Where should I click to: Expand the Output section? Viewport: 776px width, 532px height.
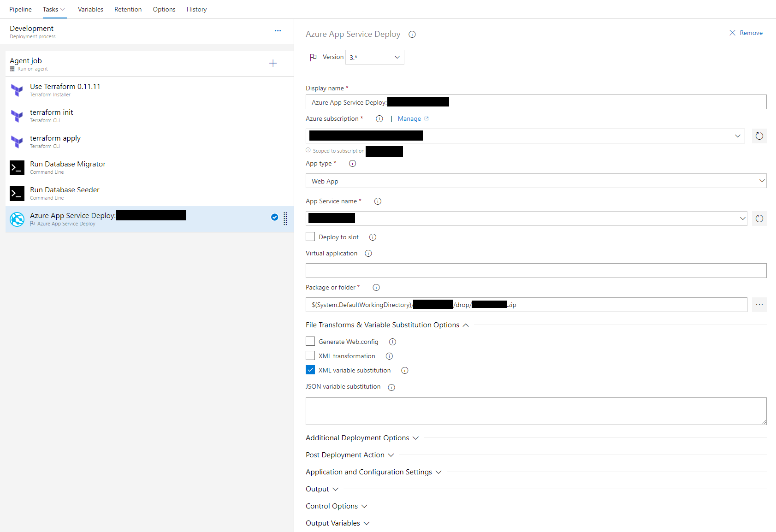coord(322,489)
